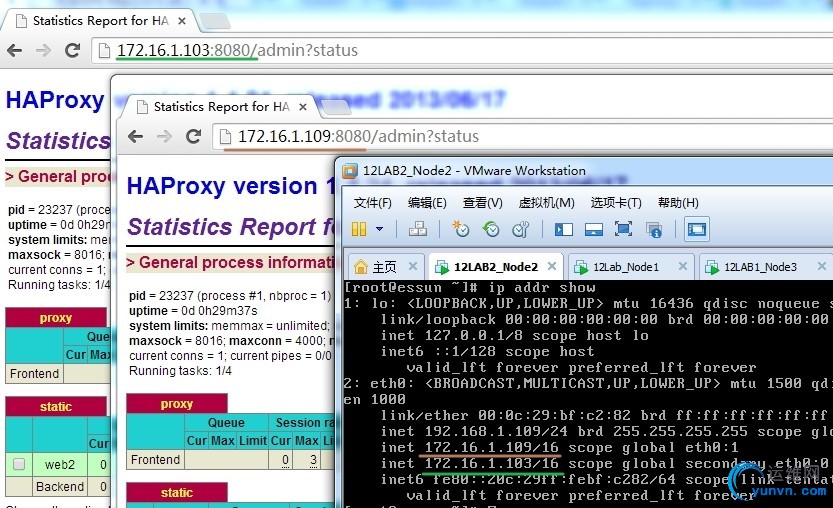Close the 12LAB1_Node3 tab
Screen dimensions: 833x508
(x=821, y=266)
